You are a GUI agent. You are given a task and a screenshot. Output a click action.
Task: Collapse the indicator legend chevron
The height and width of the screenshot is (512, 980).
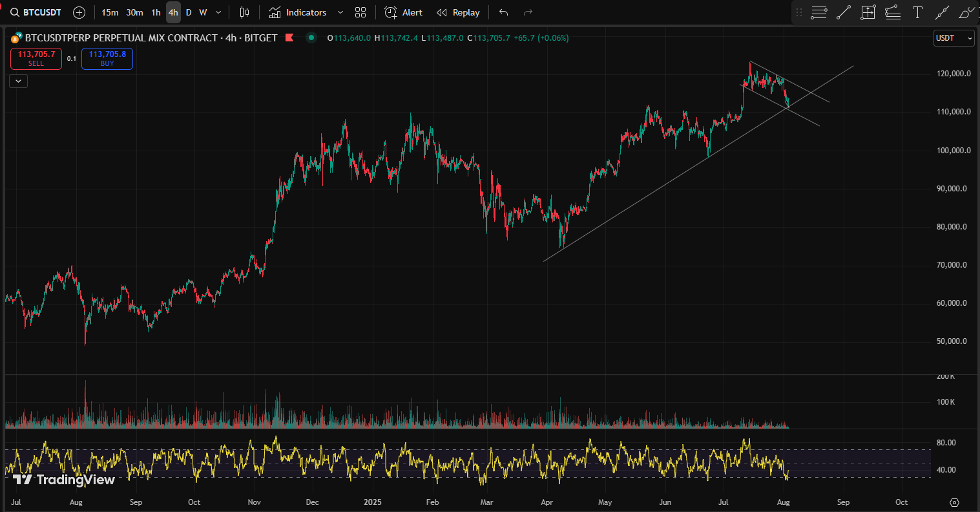pyautogui.click(x=18, y=81)
